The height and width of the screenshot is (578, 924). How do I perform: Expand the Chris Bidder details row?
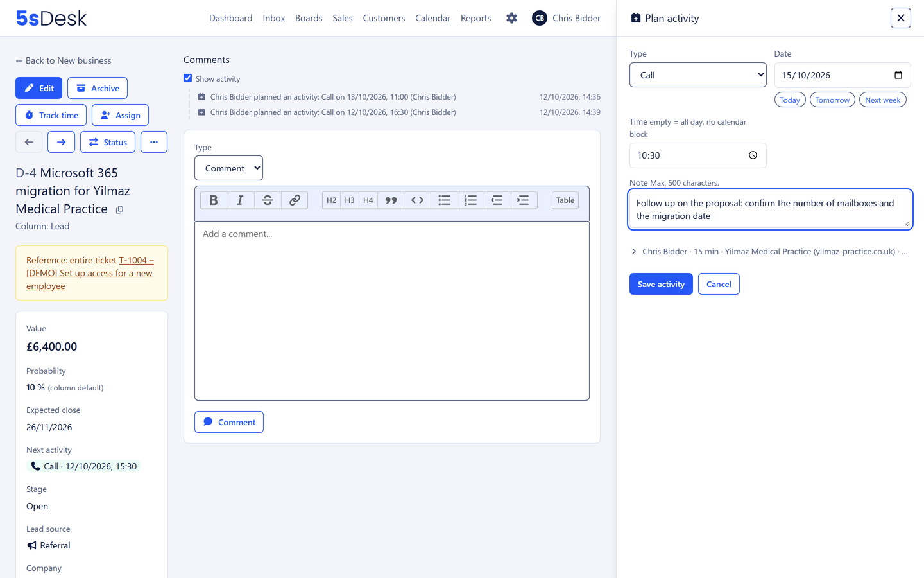pos(770,252)
